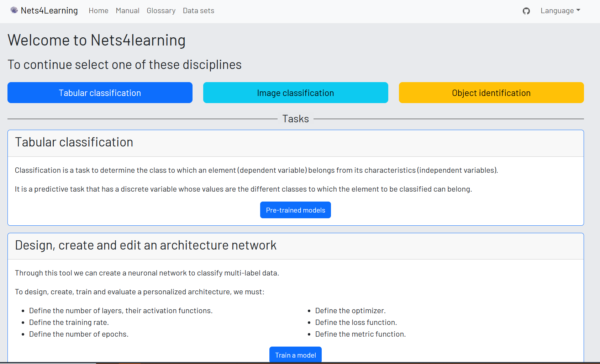600x364 pixels.
Task: Click the Welcome to Nets4learning heading
Action: 96,40
